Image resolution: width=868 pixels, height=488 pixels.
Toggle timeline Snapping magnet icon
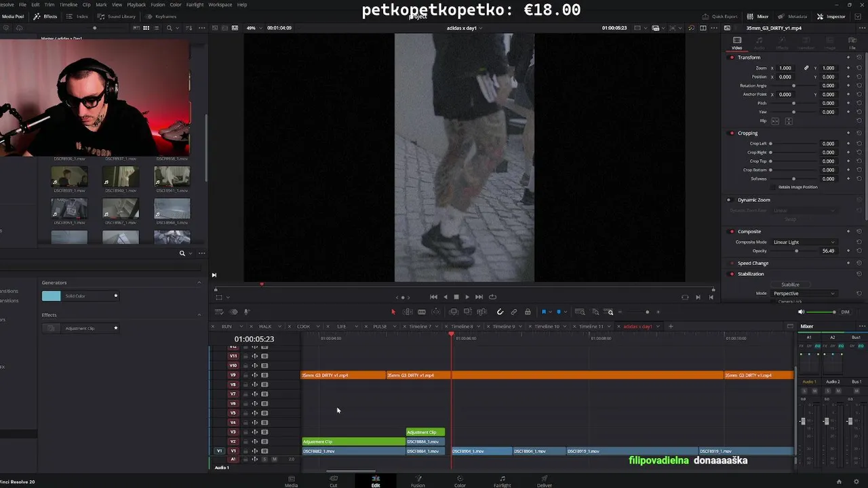[500, 312]
